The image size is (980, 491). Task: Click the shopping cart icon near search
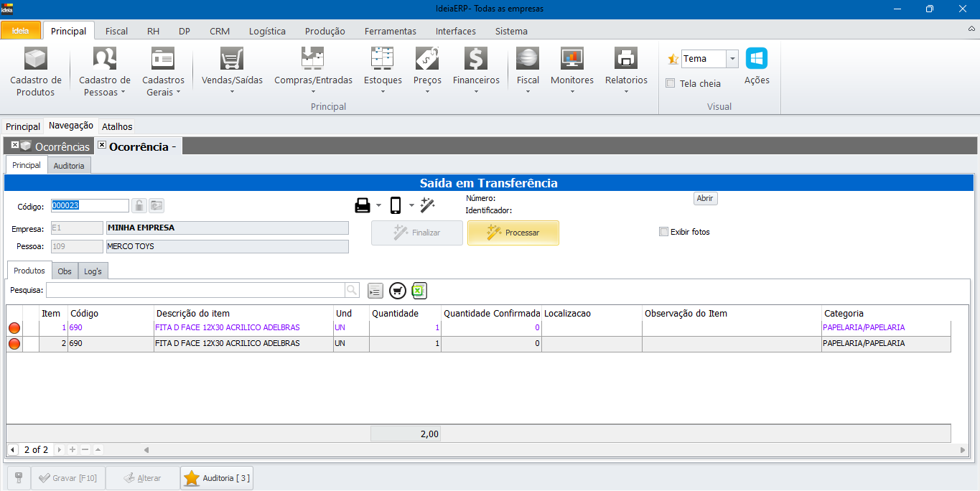(398, 291)
